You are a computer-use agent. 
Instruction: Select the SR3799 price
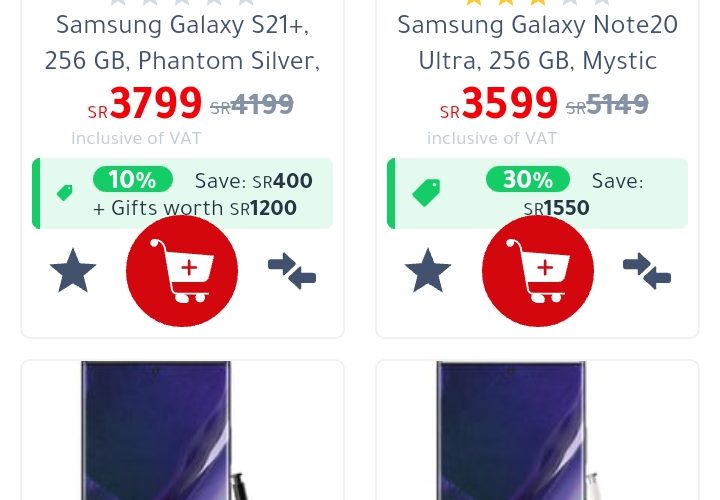(145, 104)
